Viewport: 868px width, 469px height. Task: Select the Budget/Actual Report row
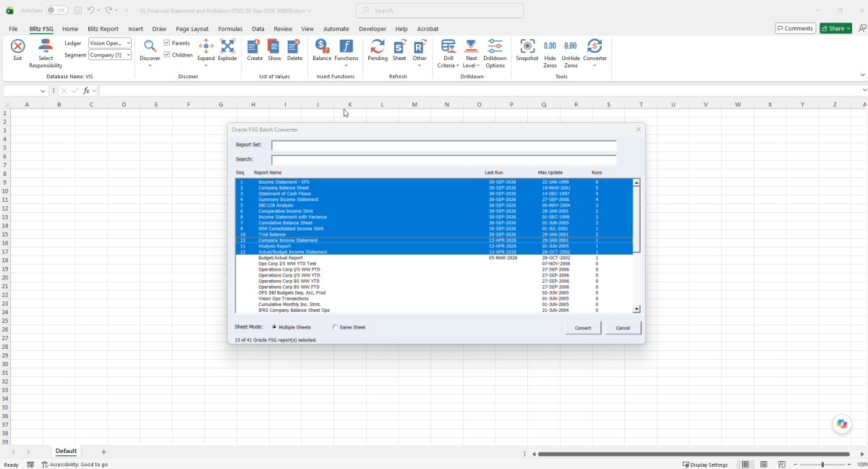(x=434, y=258)
